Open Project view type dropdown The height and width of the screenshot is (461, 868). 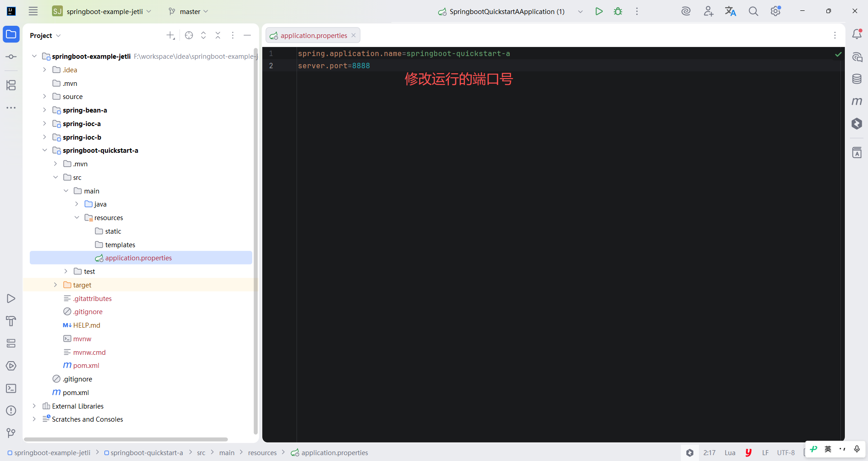[x=45, y=35]
